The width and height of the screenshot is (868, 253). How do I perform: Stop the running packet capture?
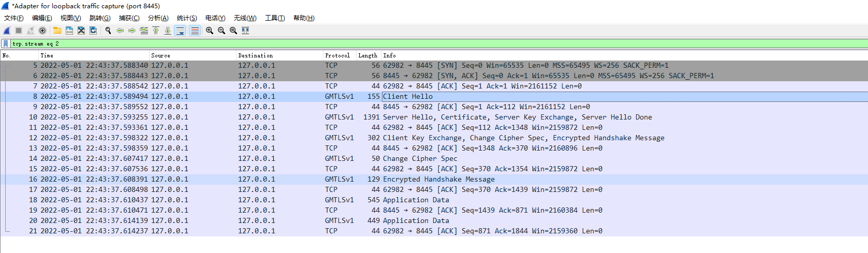(19, 31)
